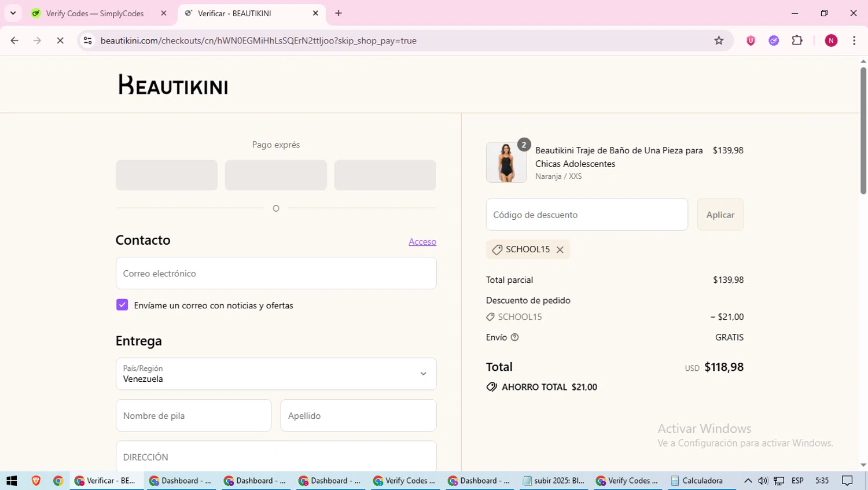The width and height of the screenshot is (868, 490).
Task: Remove the SCHOOL15 discount code tag
Action: pyautogui.click(x=560, y=250)
